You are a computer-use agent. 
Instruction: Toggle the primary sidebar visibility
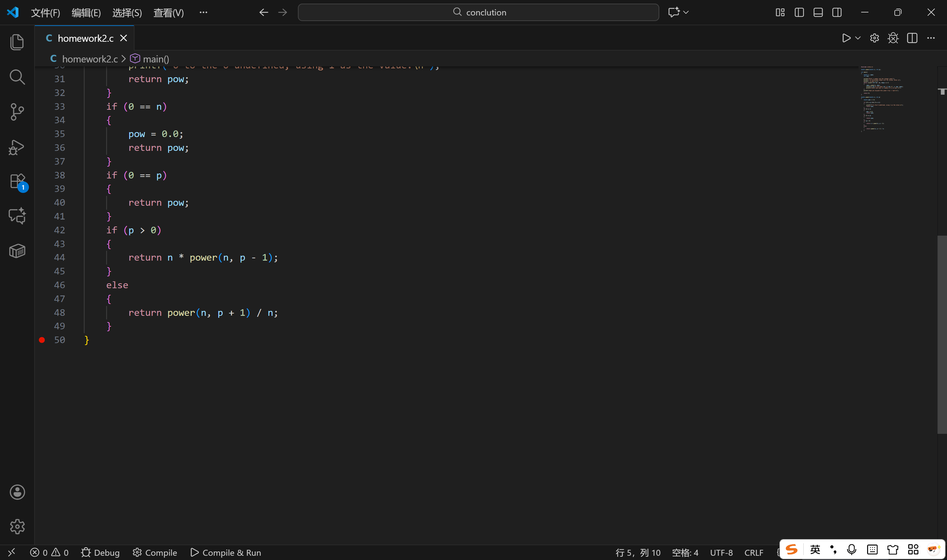799,12
